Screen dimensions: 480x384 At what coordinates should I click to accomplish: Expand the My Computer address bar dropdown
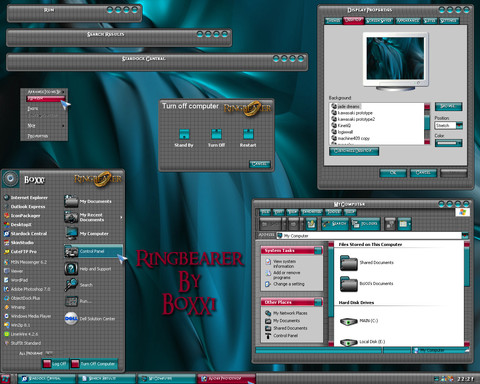pos(465,236)
